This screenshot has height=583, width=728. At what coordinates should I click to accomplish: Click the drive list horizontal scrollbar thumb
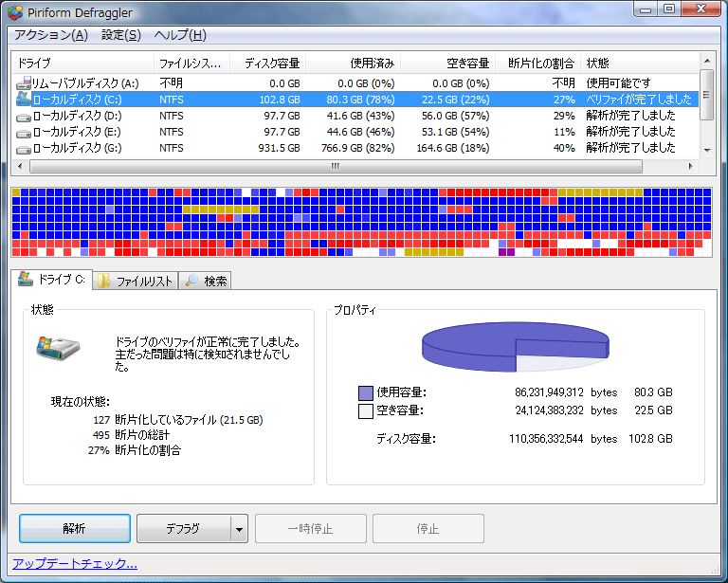pos(336,166)
